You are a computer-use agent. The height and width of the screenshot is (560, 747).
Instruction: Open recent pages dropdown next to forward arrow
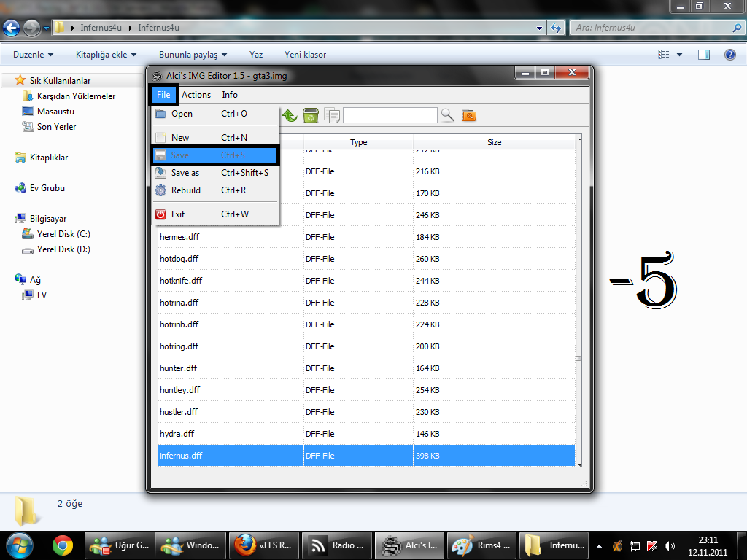[x=46, y=28]
